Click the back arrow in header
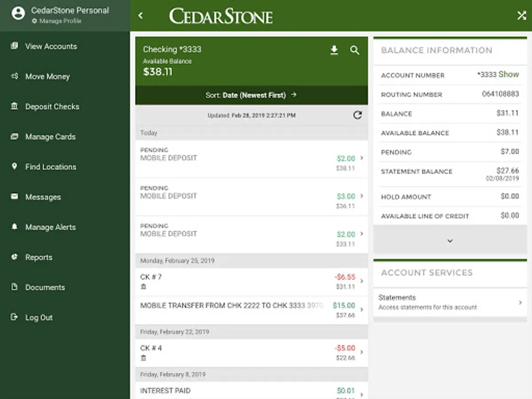 tap(141, 16)
